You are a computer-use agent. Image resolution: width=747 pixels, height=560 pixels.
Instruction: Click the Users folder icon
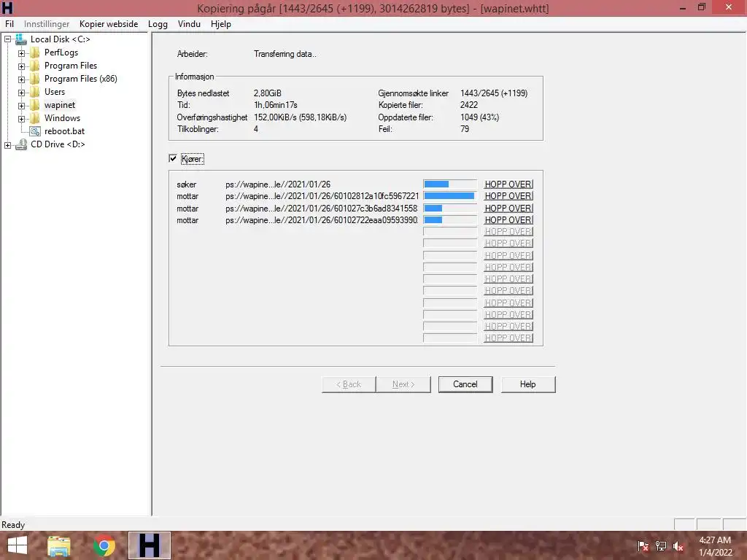click(35, 92)
